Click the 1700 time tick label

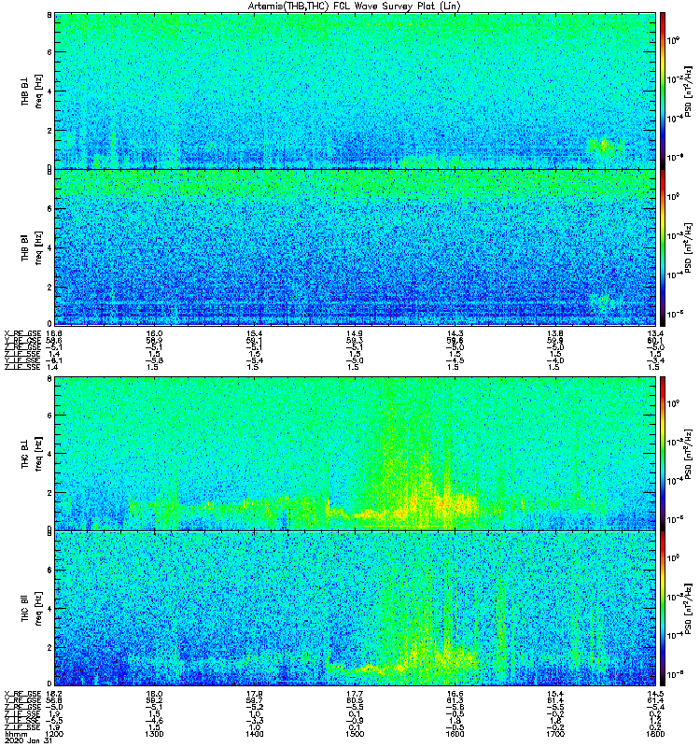[x=555, y=734]
